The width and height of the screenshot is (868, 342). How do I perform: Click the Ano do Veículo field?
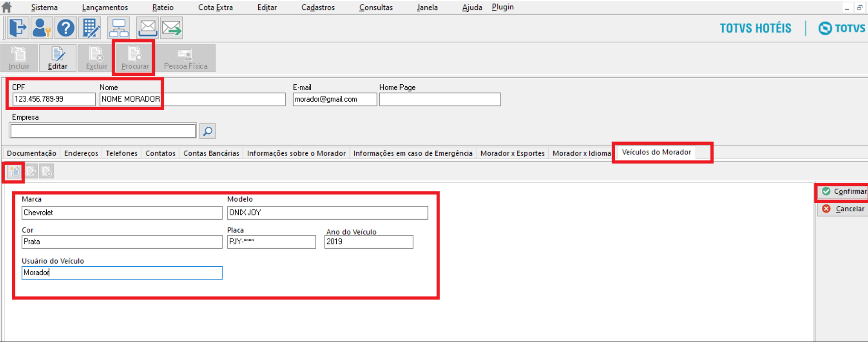(369, 242)
